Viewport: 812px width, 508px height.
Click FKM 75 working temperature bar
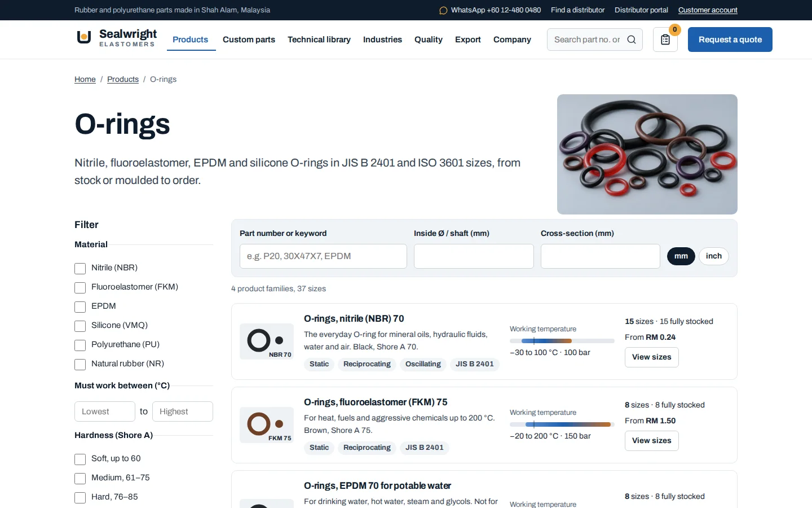coord(562,424)
